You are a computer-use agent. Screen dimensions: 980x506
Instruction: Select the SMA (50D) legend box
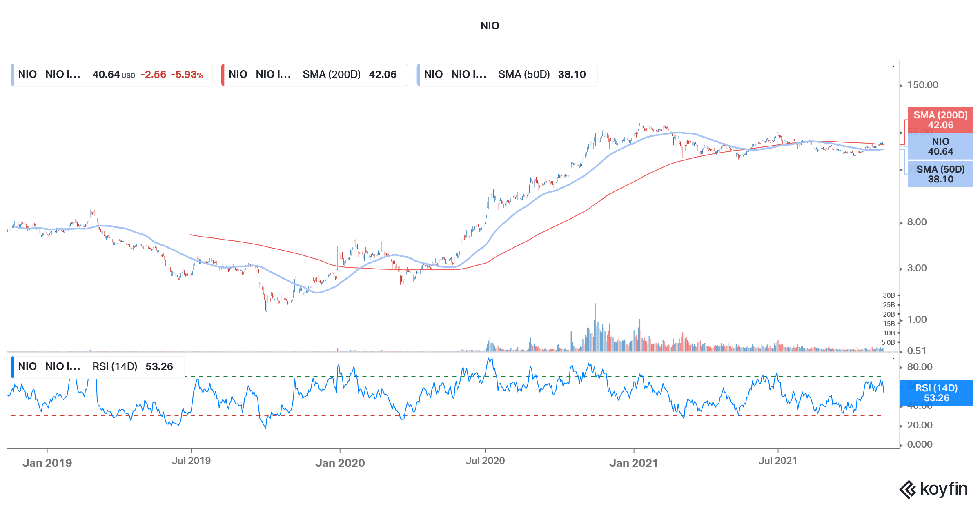click(x=507, y=75)
